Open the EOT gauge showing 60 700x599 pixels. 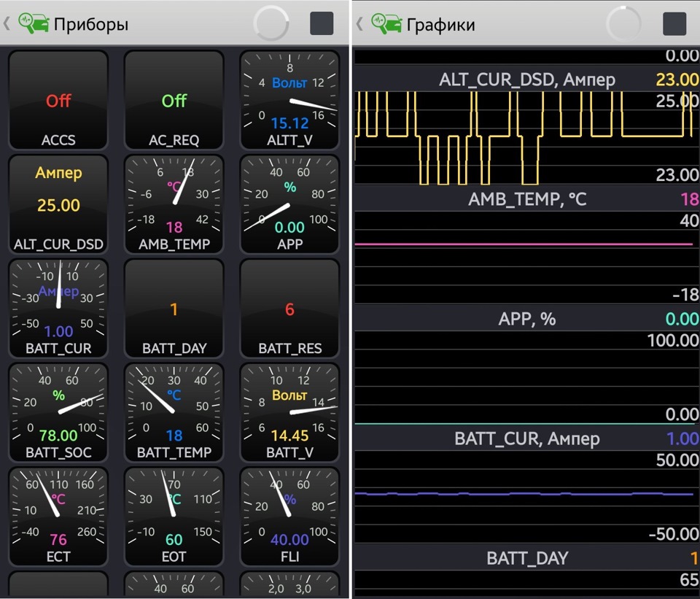(174, 517)
